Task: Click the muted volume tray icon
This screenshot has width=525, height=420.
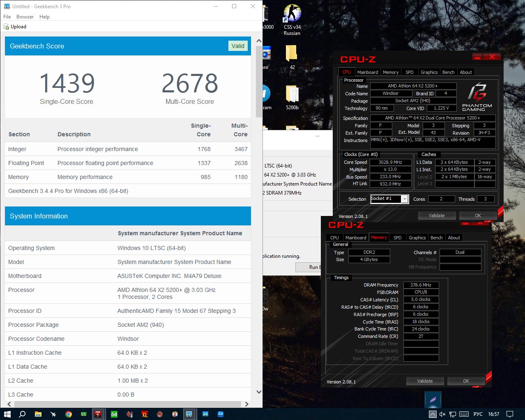Action: pos(442,414)
